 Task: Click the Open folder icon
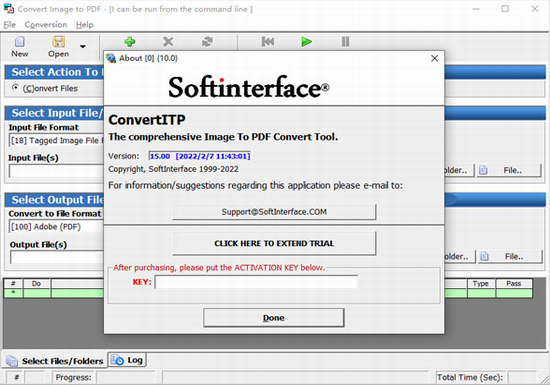tap(59, 42)
